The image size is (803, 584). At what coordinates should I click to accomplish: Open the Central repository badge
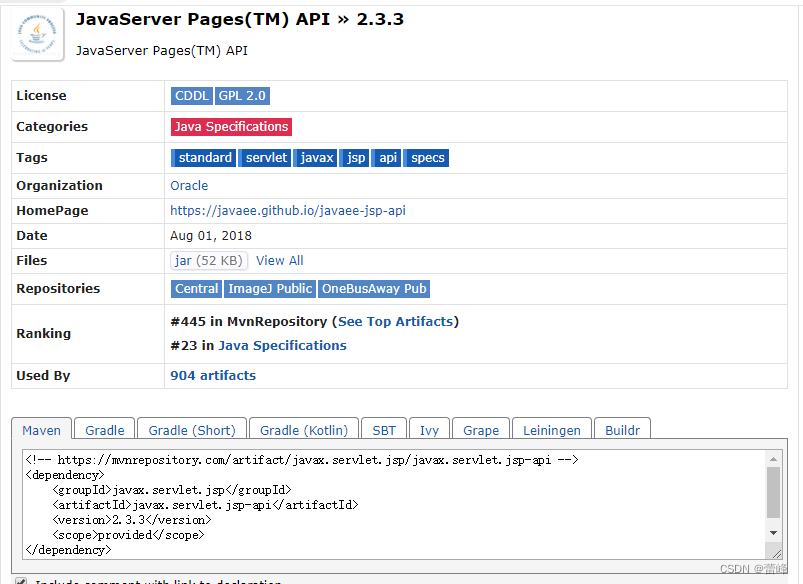tap(197, 289)
